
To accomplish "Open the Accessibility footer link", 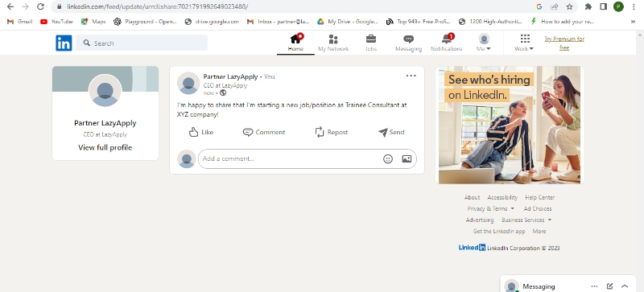I will pyautogui.click(x=502, y=198).
